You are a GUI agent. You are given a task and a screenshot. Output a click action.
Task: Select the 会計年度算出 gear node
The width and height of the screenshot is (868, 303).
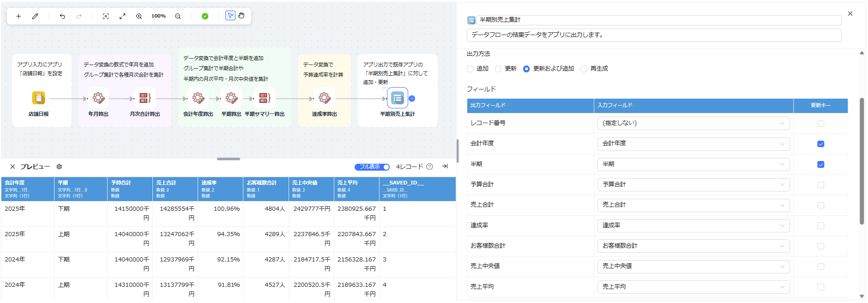[x=198, y=98]
